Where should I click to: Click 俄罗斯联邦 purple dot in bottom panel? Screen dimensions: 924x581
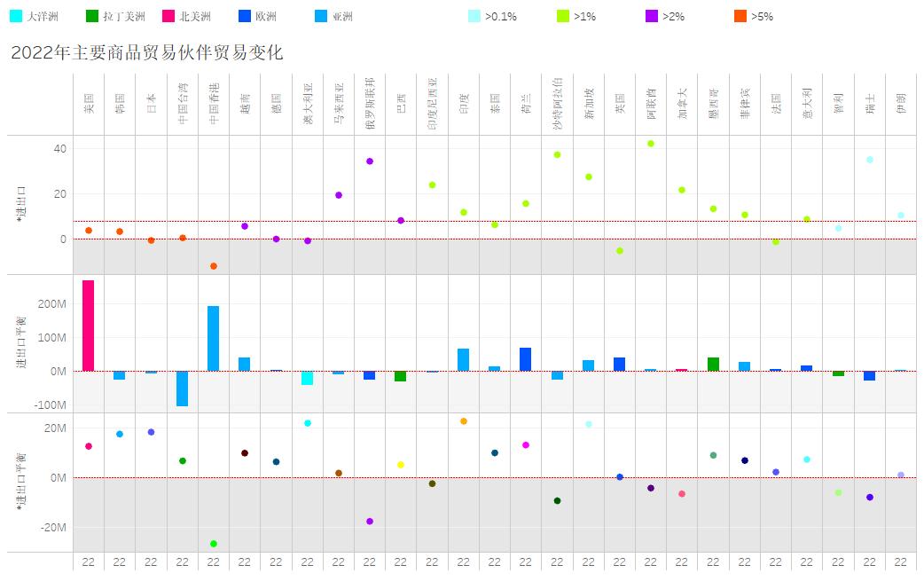click(370, 522)
